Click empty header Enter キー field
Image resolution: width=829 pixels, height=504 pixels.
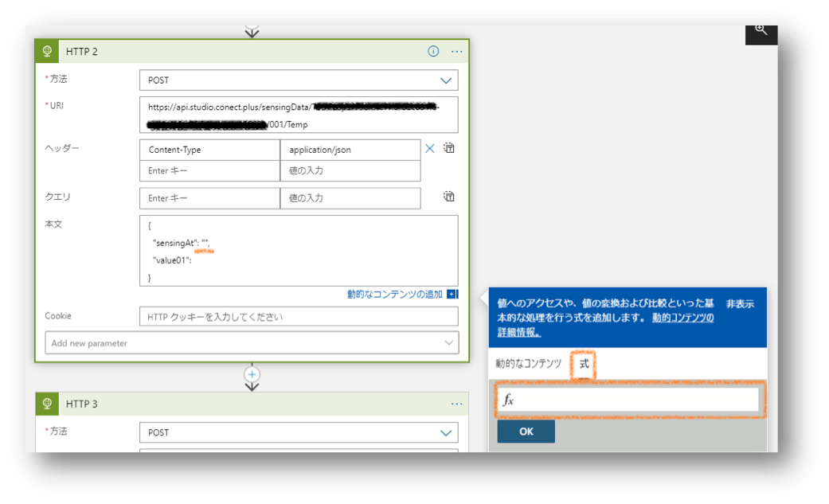(209, 171)
